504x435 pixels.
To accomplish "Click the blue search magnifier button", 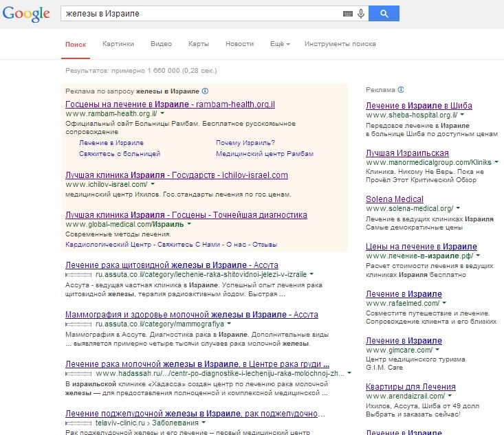I will click(x=384, y=14).
